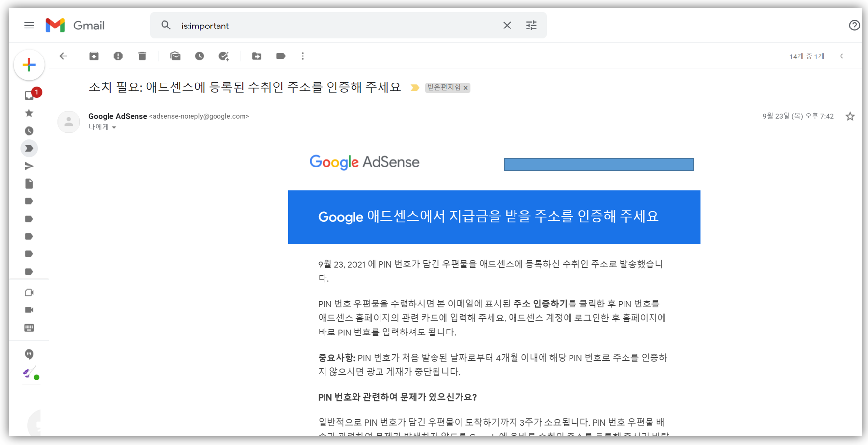Click the 14개 중 1개 counter

807,56
